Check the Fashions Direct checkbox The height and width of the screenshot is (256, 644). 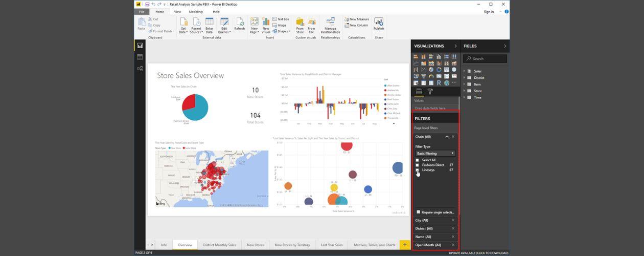pos(417,165)
